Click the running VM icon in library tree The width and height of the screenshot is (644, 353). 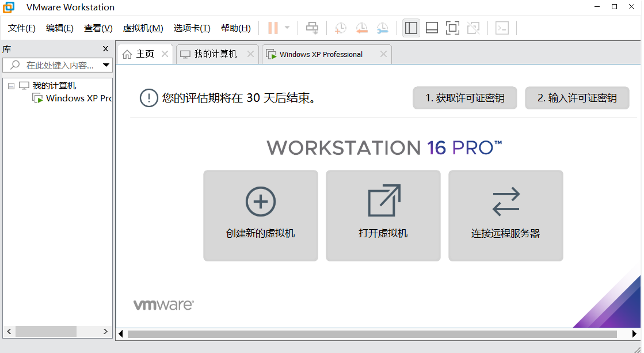(37, 98)
